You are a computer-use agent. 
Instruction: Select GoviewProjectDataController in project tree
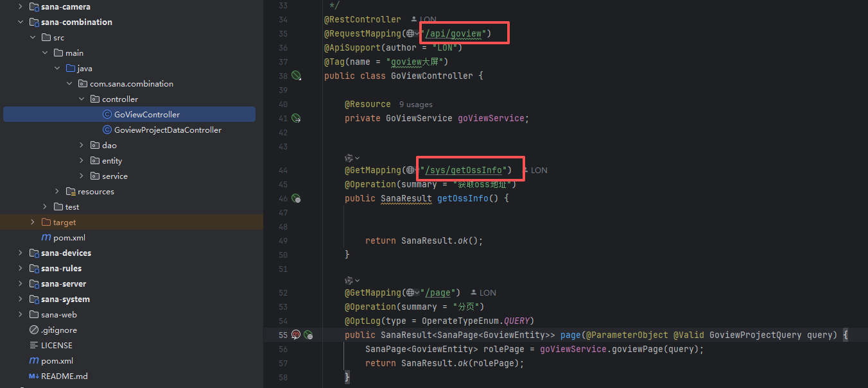coord(168,130)
